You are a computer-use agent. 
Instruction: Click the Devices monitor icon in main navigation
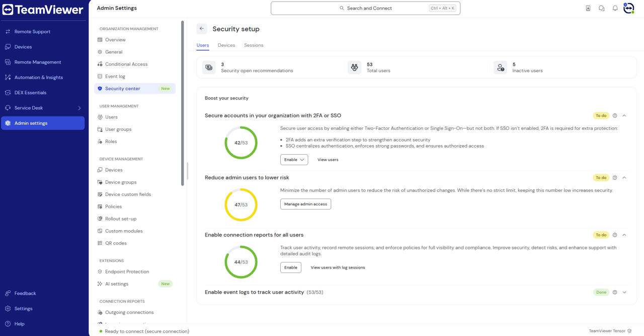point(8,47)
